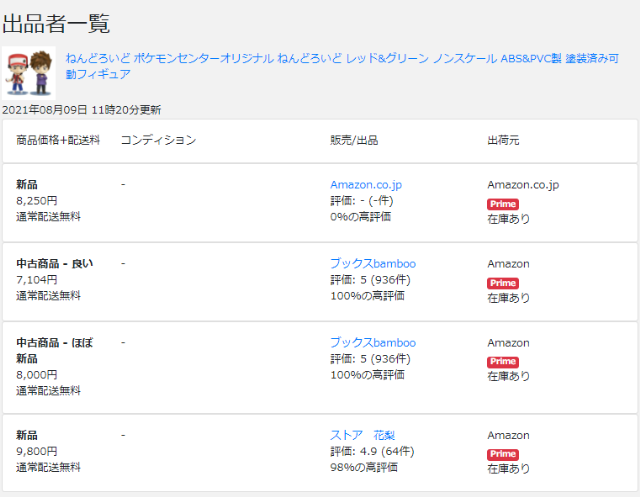This screenshot has width=640, height=497.
Task: Select the 7,104円 price text
Action: [37, 280]
